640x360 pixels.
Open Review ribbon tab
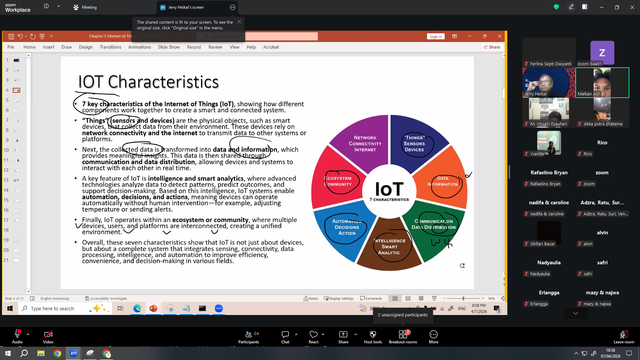(x=216, y=47)
